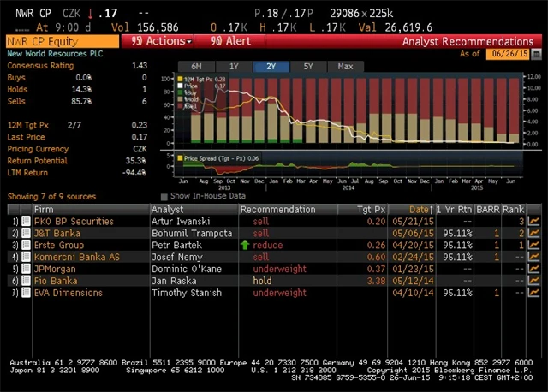The width and height of the screenshot is (548, 392).
Task: Open the PKO BP Securities firm link
Action: tap(74, 221)
